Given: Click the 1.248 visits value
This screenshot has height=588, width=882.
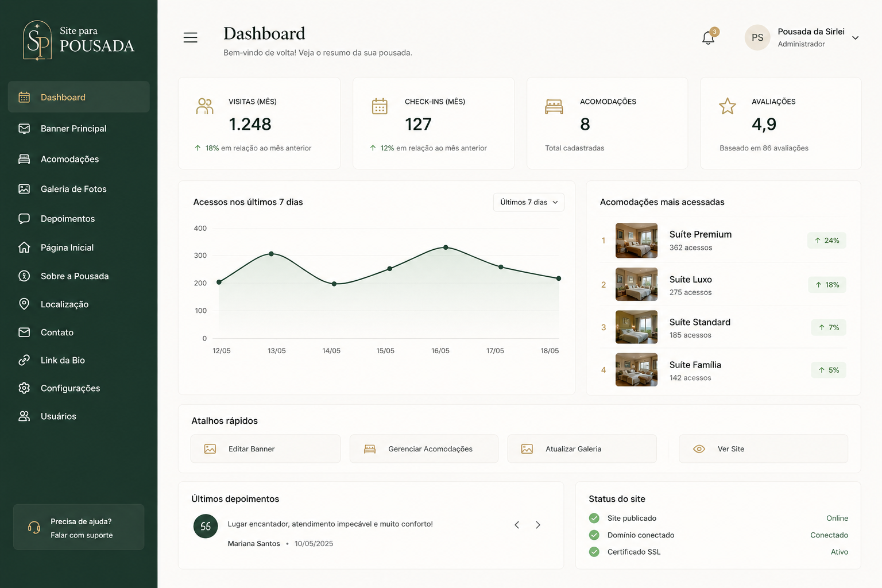Looking at the screenshot, I should [250, 124].
